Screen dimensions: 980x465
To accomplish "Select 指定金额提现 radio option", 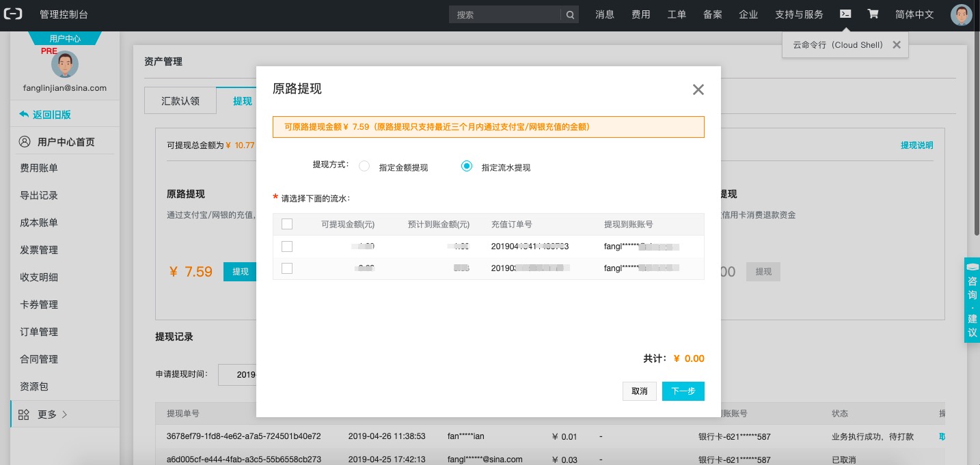I will tap(364, 166).
